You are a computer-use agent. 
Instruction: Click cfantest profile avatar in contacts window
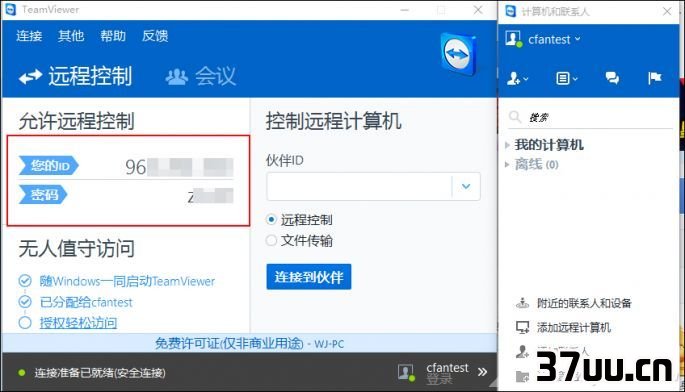coord(514,39)
